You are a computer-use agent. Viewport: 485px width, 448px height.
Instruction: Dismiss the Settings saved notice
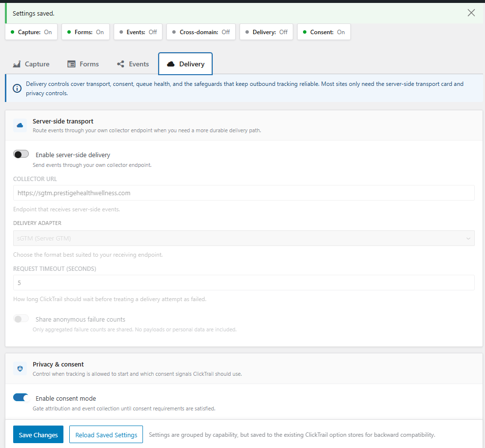[471, 13]
